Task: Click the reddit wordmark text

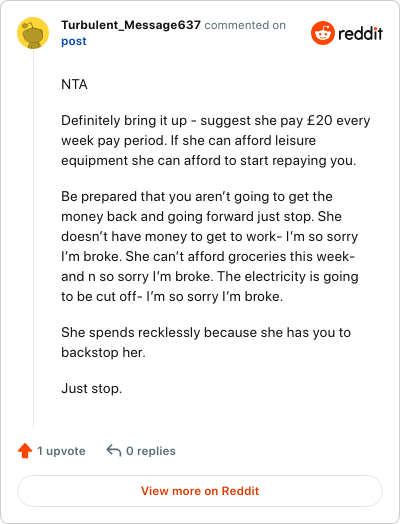Action: coord(361,34)
